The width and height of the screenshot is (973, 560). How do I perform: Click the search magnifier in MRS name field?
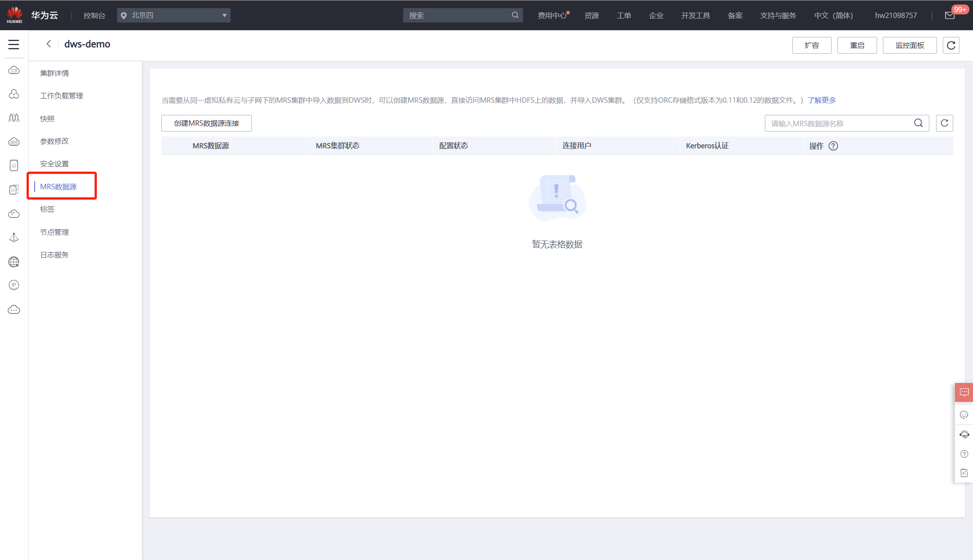click(x=918, y=123)
